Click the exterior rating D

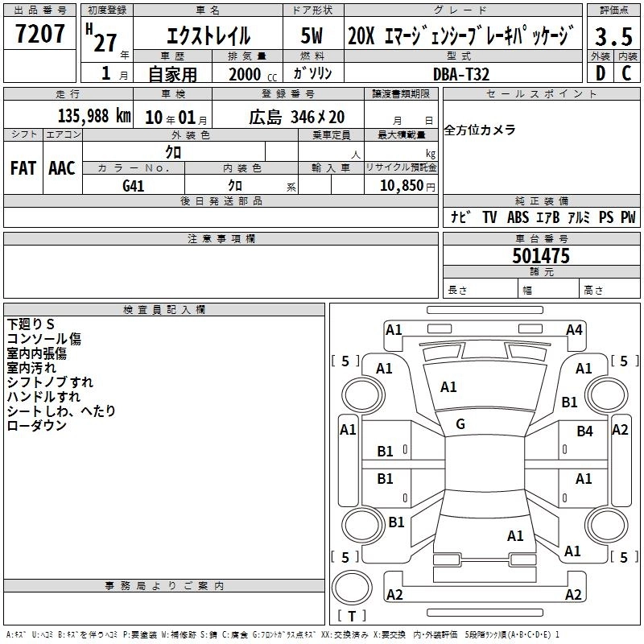coord(601,73)
